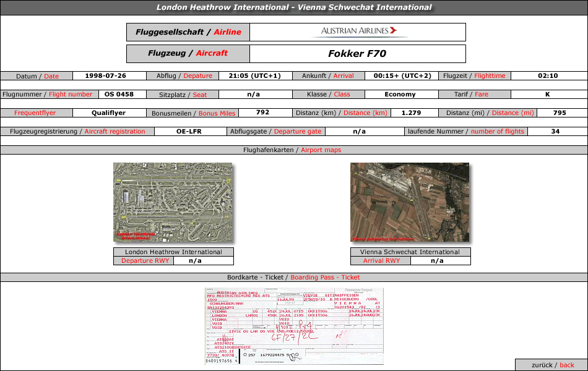Click the departure gate value n/a
588x371 pixels.
[359, 132]
